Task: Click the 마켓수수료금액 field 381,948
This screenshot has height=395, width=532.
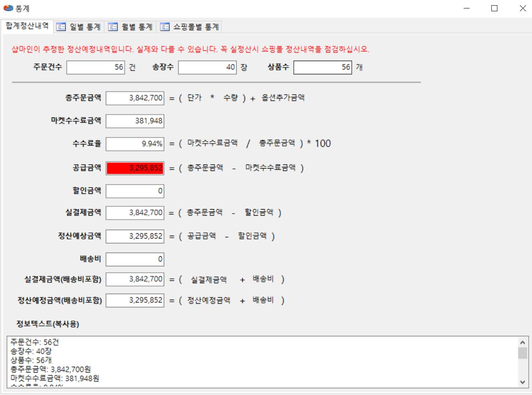Action: pyautogui.click(x=135, y=121)
